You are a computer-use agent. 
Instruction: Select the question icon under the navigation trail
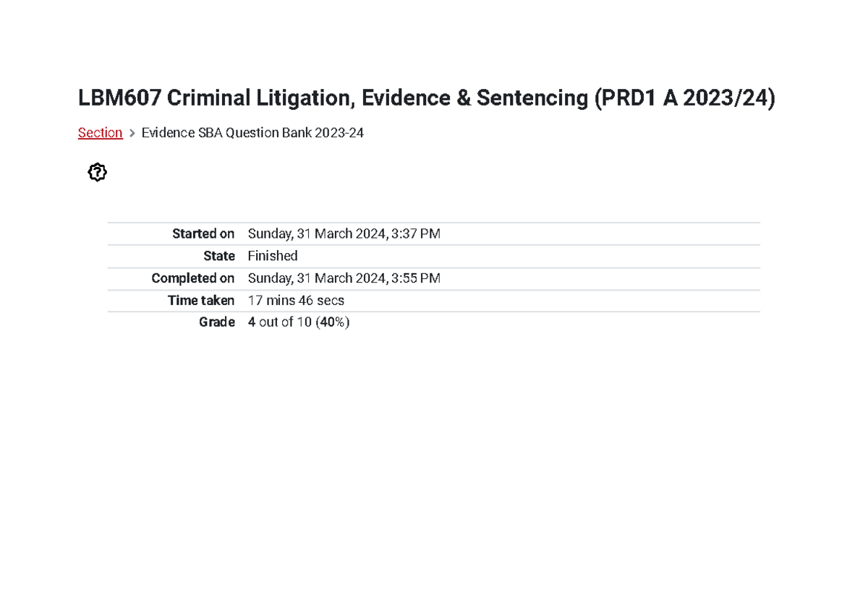[x=97, y=172]
